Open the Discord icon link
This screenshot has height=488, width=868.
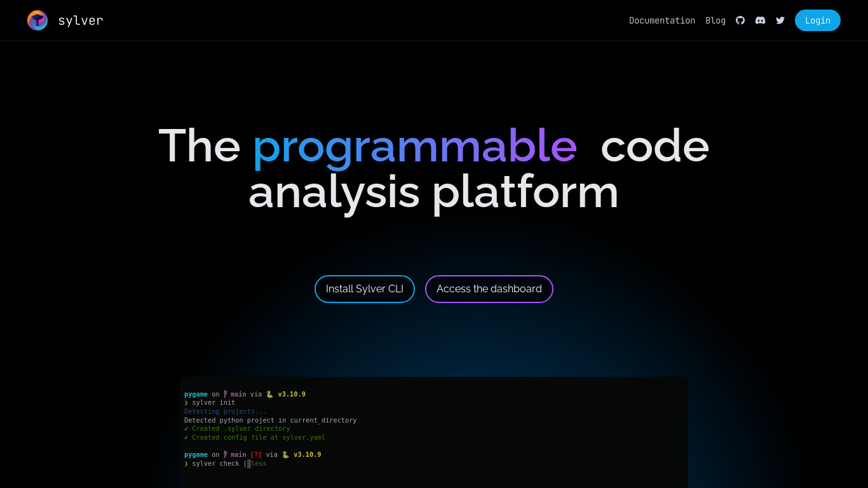coord(760,20)
